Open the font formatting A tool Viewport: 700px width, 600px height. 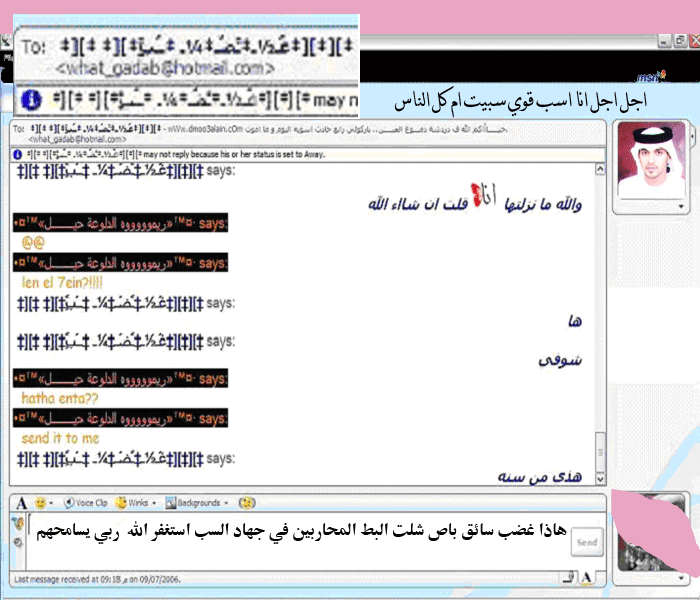(x=21, y=503)
